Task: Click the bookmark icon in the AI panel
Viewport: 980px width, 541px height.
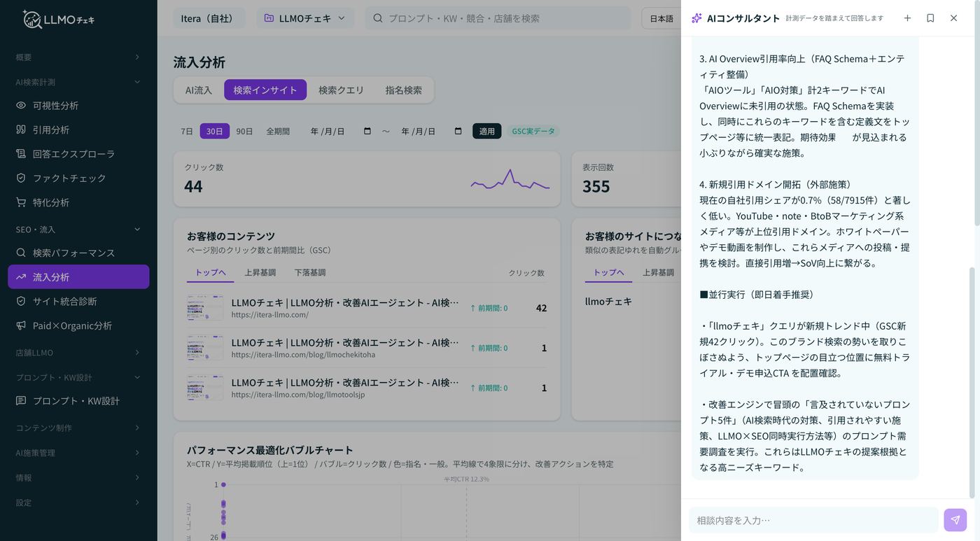Action: pyautogui.click(x=930, y=18)
